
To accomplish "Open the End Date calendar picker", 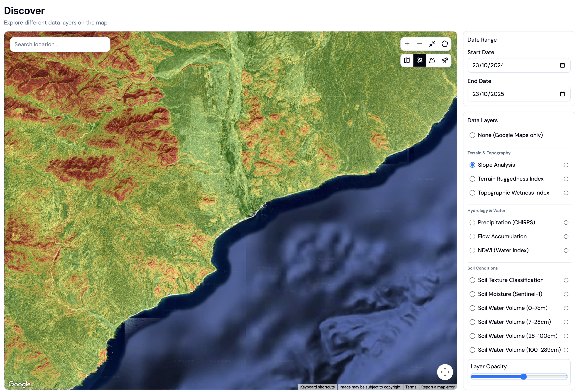I will [x=562, y=94].
